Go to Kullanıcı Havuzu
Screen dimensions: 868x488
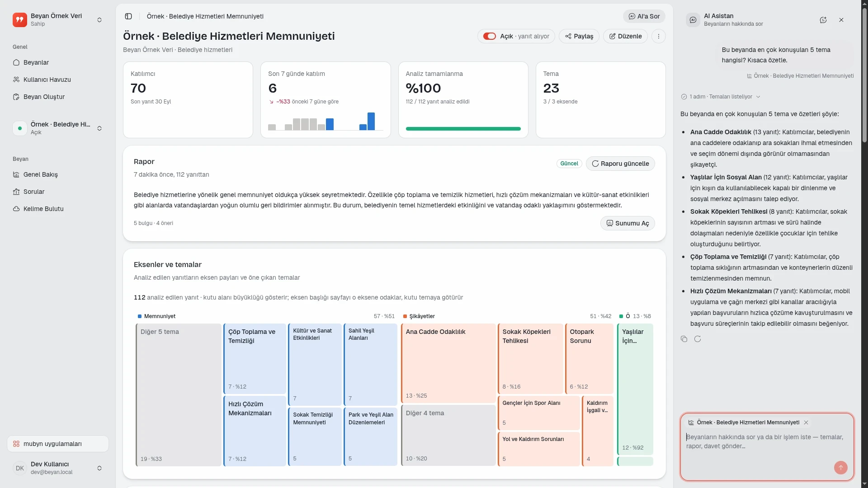pos(58,80)
